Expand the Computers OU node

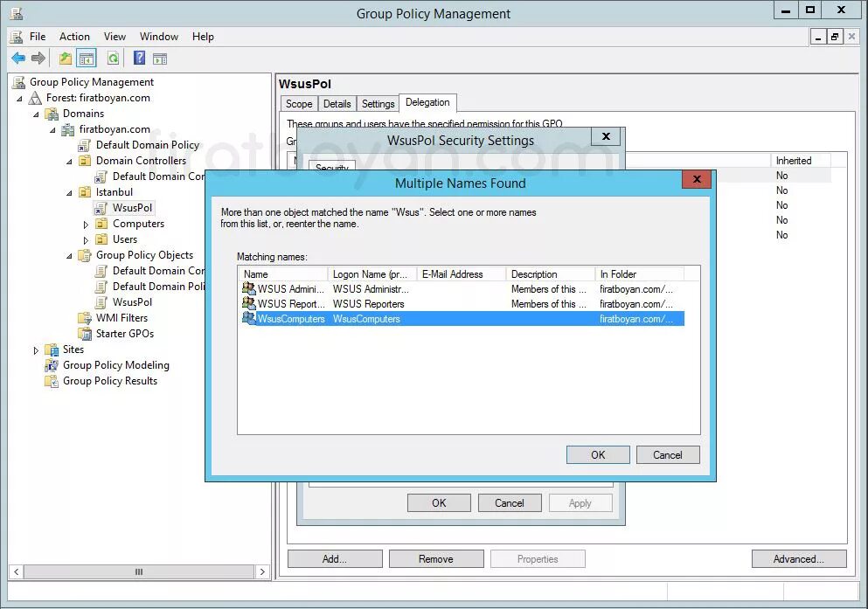click(x=86, y=225)
